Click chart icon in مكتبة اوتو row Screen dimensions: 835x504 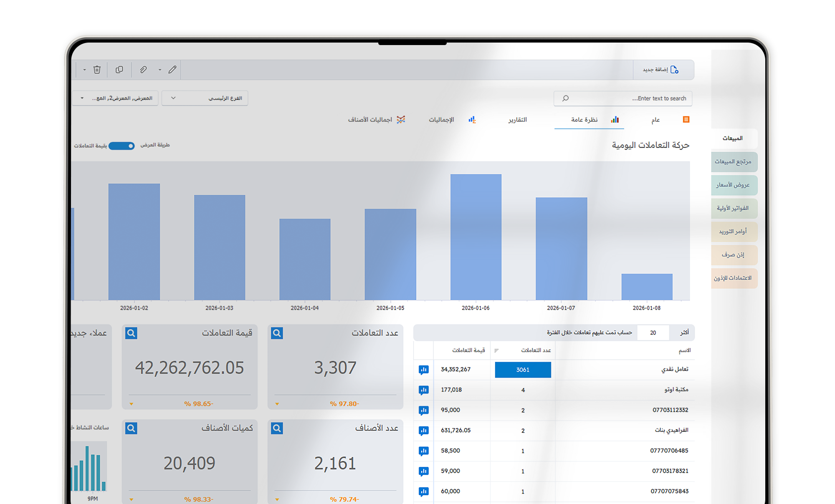click(423, 390)
